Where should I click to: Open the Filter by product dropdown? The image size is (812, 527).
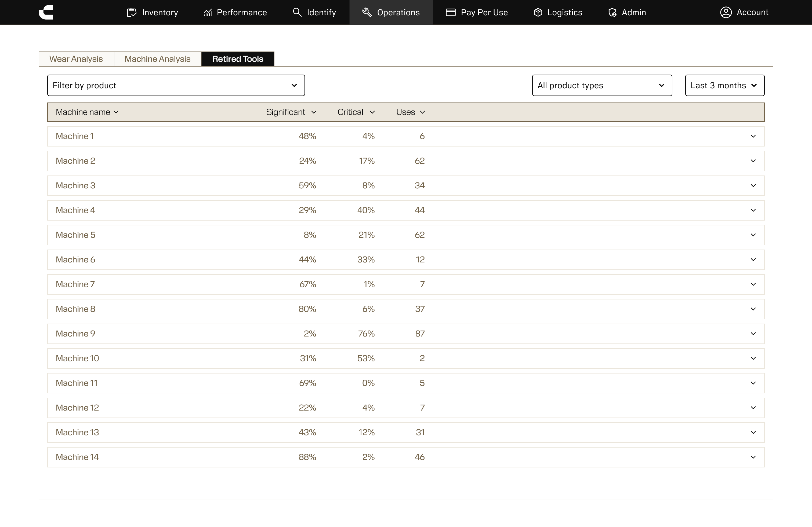[176, 85]
